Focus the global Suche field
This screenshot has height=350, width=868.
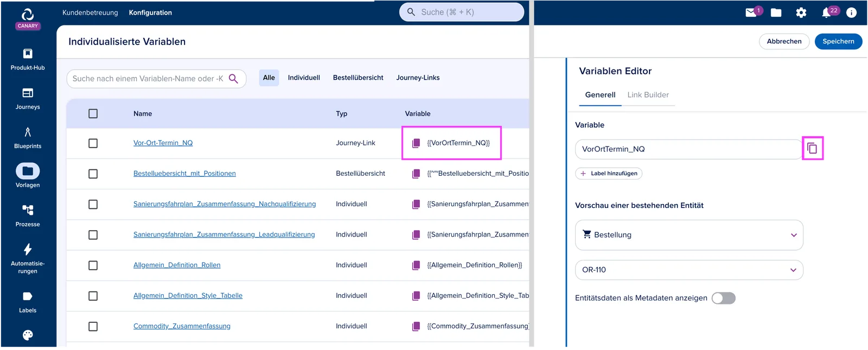(462, 12)
